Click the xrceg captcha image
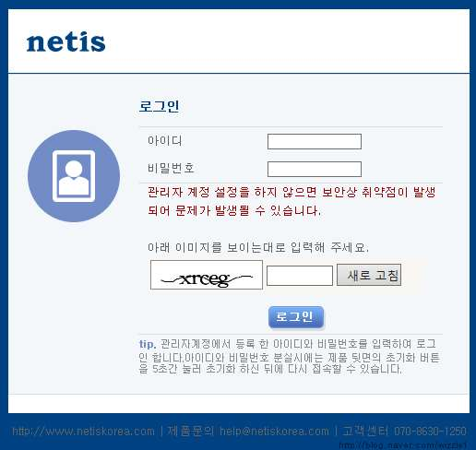 [x=207, y=275]
